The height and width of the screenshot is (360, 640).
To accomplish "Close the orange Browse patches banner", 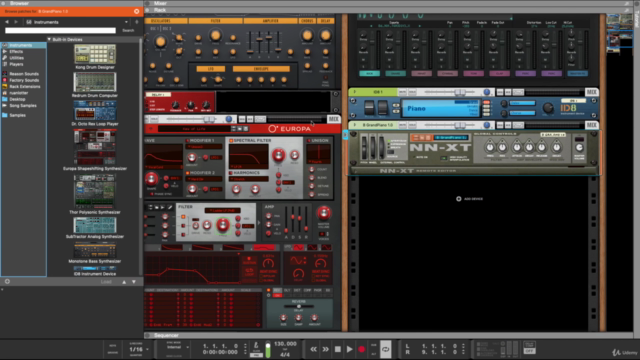I will click(x=136, y=11).
